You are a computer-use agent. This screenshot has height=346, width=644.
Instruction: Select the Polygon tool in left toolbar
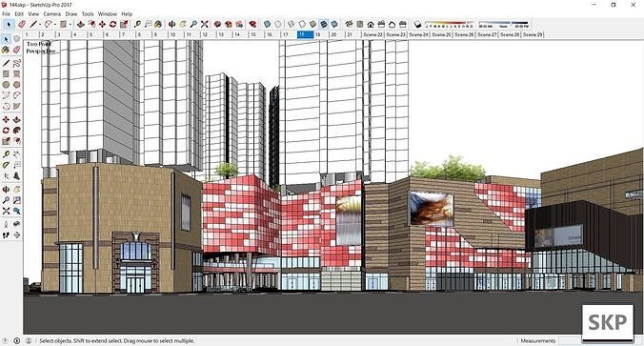click(16, 84)
